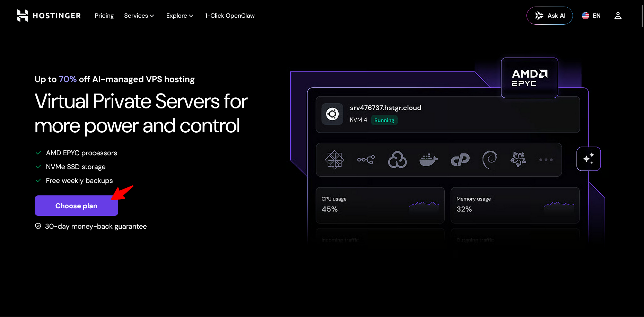The width and height of the screenshot is (644, 317).
Task: Click the AMD EPYC processors feature text
Action: click(81, 153)
